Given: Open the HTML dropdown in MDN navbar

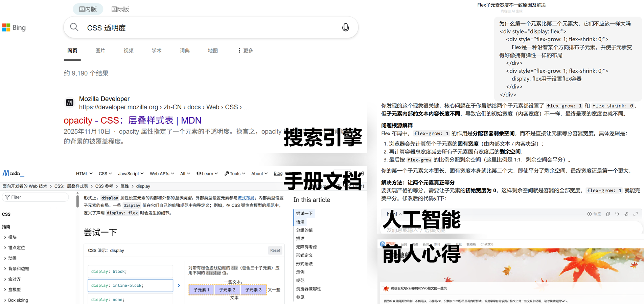Looking at the screenshot, I should point(84,173).
